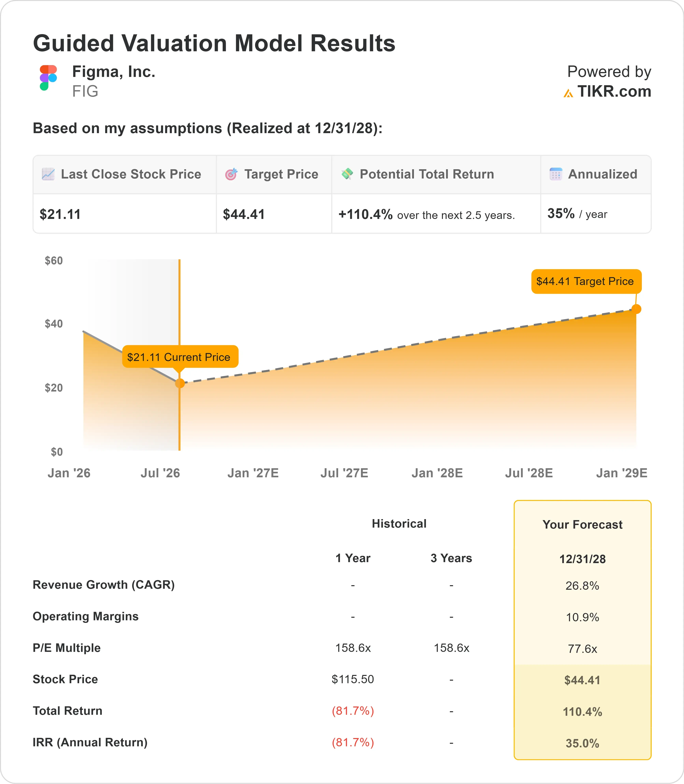The image size is (684, 784).
Task: Select the $115.50 historical stock price
Action: click(353, 679)
